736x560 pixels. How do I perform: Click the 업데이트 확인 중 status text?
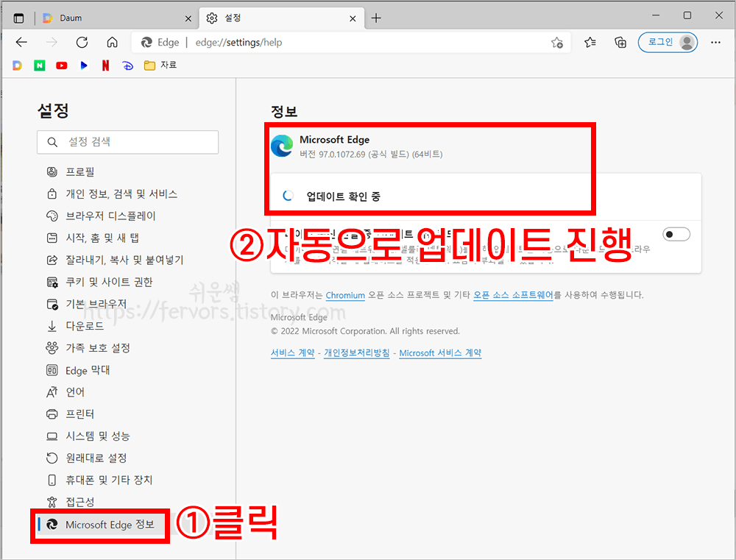click(343, 196)
